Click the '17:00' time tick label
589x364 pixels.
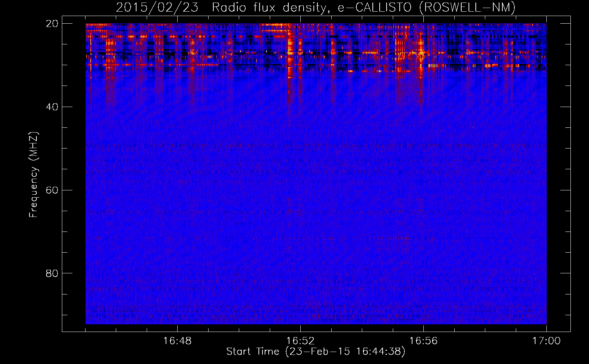click(x=546, y=341)
